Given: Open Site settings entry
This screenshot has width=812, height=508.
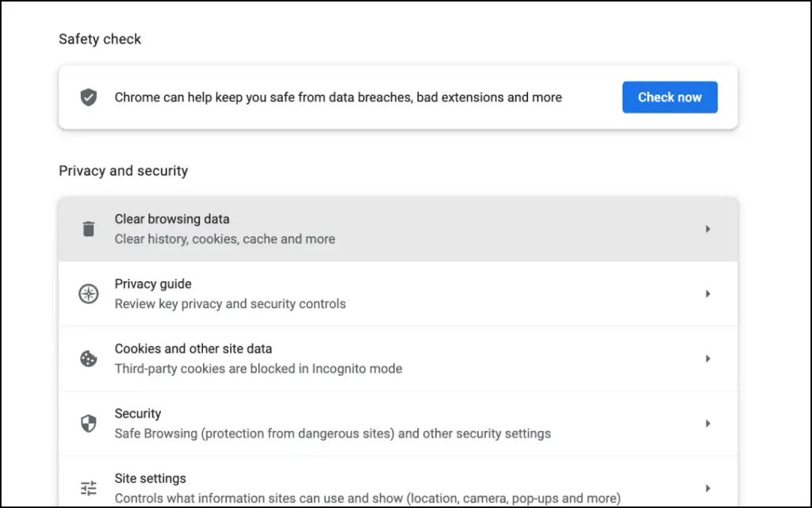Looking at the screenshot, I should 398,482.
